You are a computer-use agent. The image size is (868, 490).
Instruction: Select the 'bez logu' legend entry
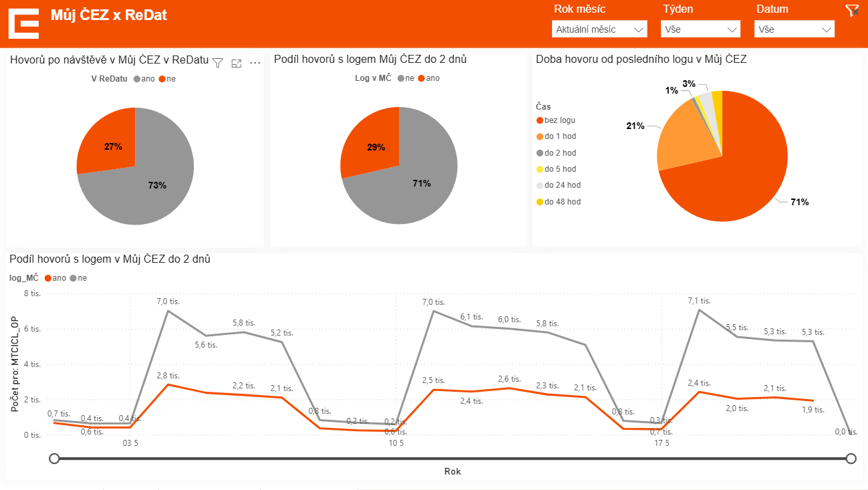pyautogui.click(x=556, y=120)
